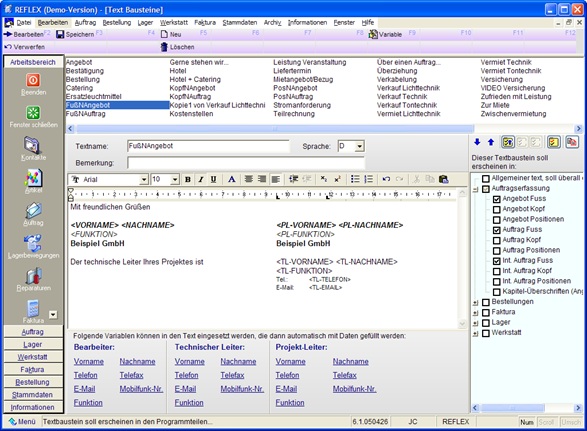Open Reparaturen from the sidebar
The image size is (587, 431).
[33, 276]
